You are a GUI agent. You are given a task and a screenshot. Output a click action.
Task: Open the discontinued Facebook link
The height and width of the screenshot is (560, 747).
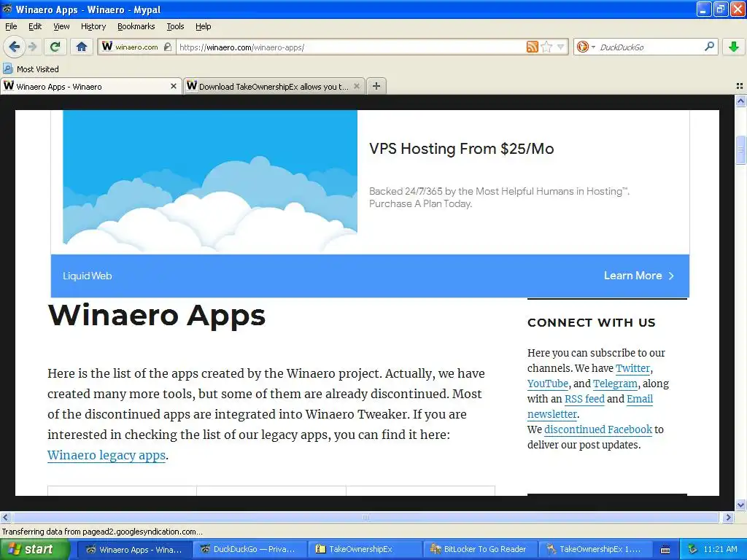[598, 429]
